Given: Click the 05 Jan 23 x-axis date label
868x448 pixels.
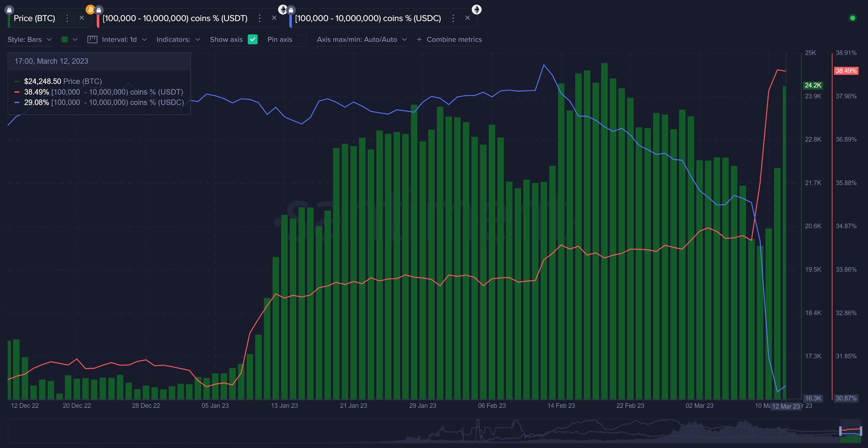Looking at the screenshot, I should point(215,405).
